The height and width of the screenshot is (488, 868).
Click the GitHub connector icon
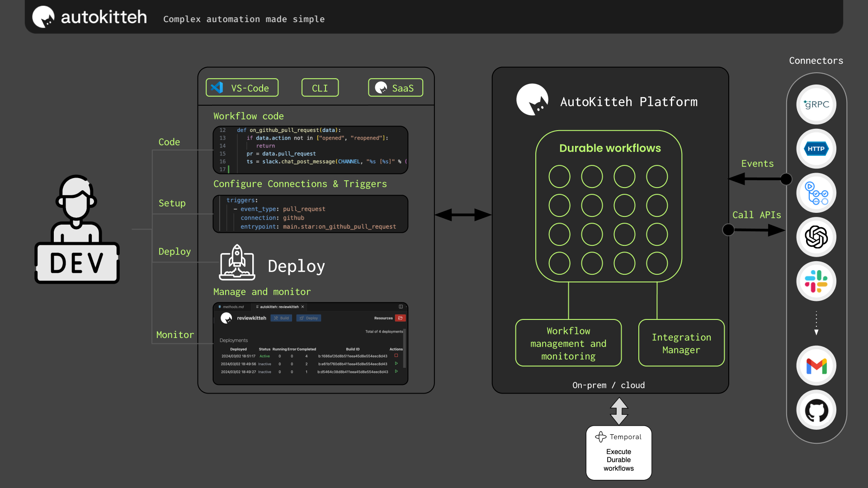coord(816,410)
